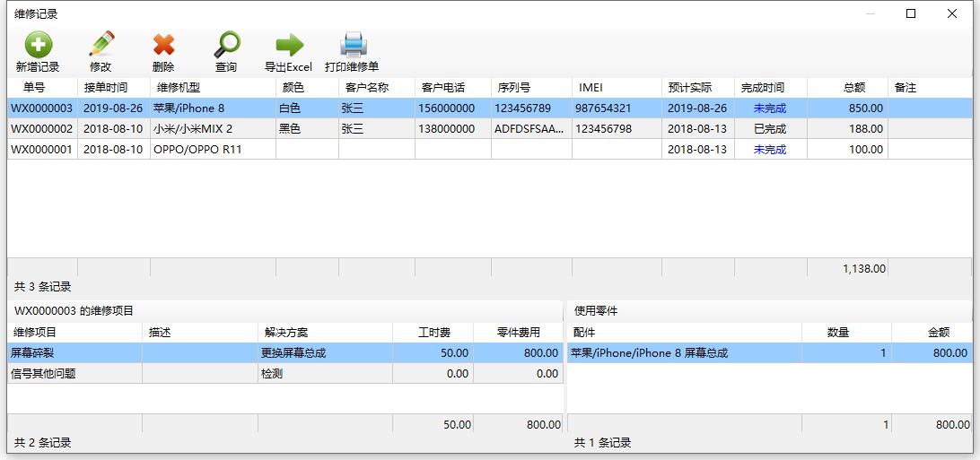Click the 客户电话 column header

(x=453, y=88)
